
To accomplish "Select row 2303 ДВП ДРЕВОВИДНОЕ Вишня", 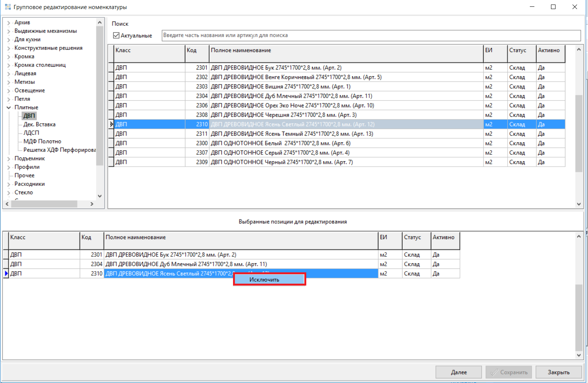I will click(280, 86).
